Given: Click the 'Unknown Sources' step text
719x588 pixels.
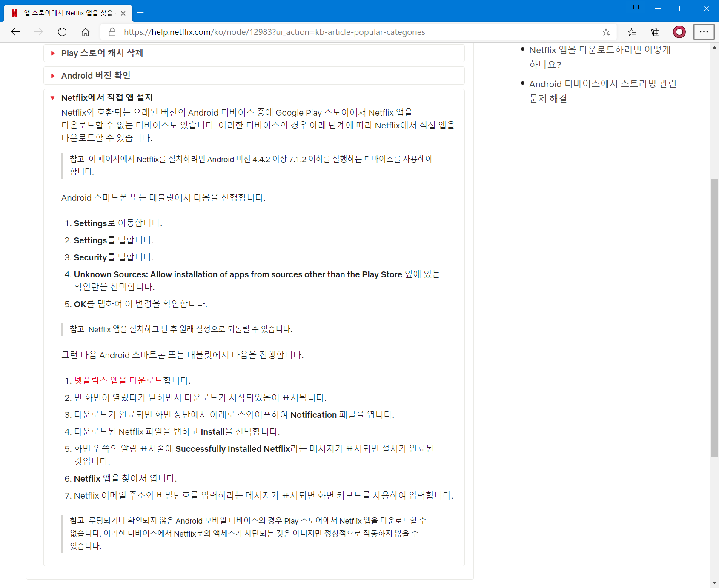Looking at the screenshot, I should click(x=257, y=281).
